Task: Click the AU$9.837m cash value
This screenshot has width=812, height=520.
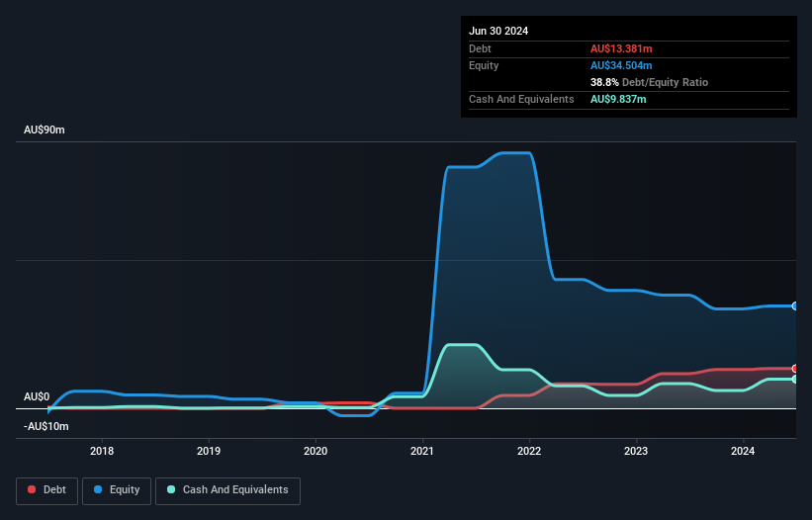Action: 618,99
